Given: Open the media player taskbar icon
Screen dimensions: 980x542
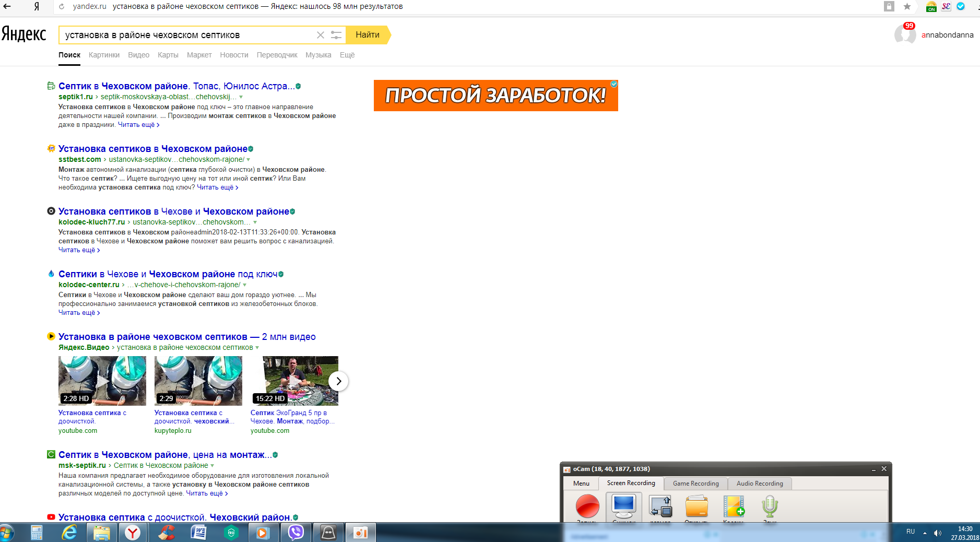Looking at the screenshot, I should pos(263,533).
